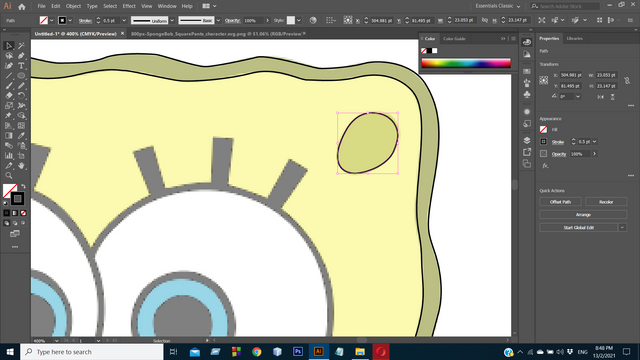Set paint mode to Gradient
The height and width of the screenshot is (360, 640).
(15, 213)
